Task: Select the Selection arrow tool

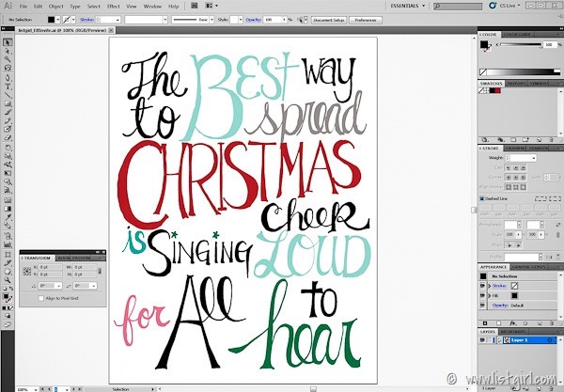Action: click(7, 41)
